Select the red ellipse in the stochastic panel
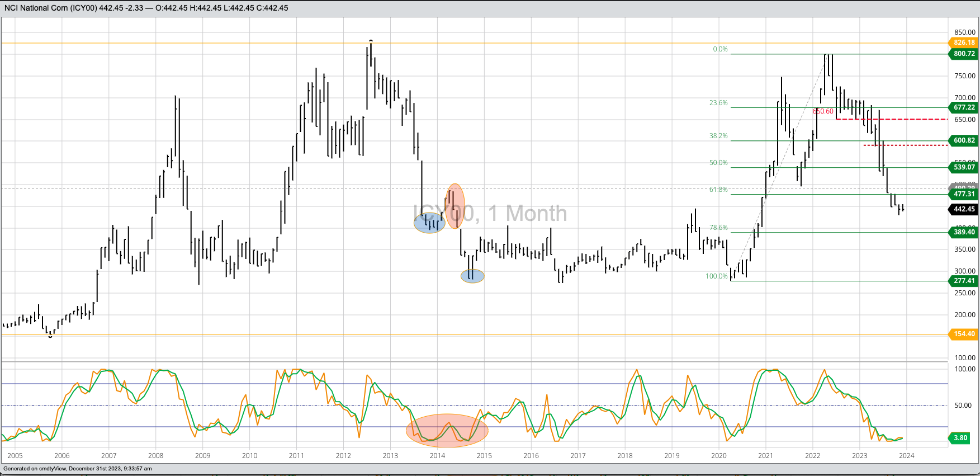Viewport: 980px width, 476px height. tap(447, 430)
